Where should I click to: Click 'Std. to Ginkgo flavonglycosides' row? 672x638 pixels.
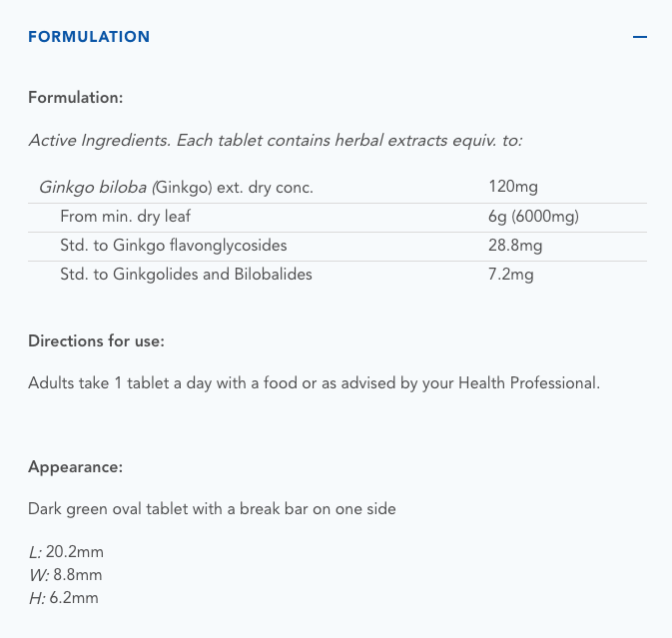coord(172,245)
